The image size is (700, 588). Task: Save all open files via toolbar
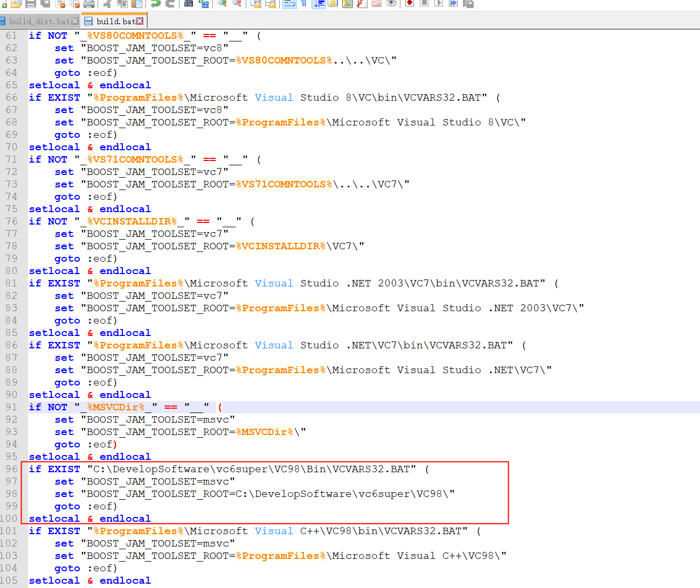(x=45, y=3)
